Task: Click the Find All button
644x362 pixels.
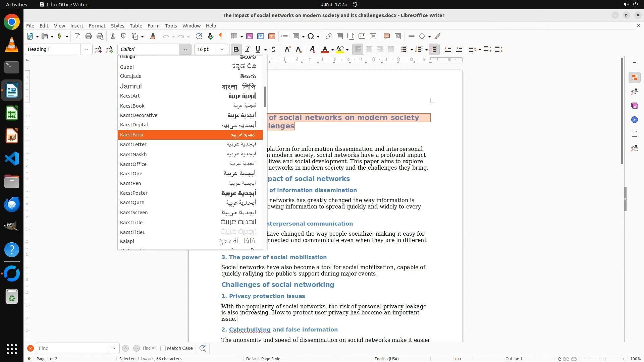Action: pos(150,348)
